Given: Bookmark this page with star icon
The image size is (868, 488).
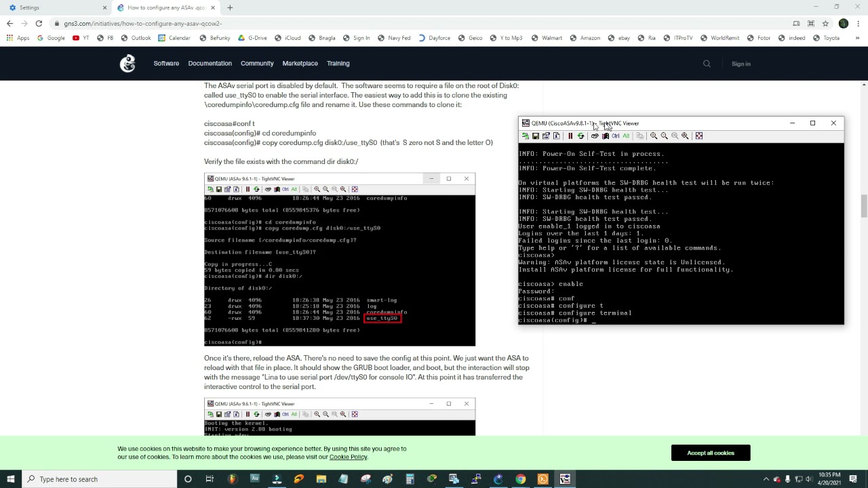Looking at the screenshot, I should (x=825, y=24).
